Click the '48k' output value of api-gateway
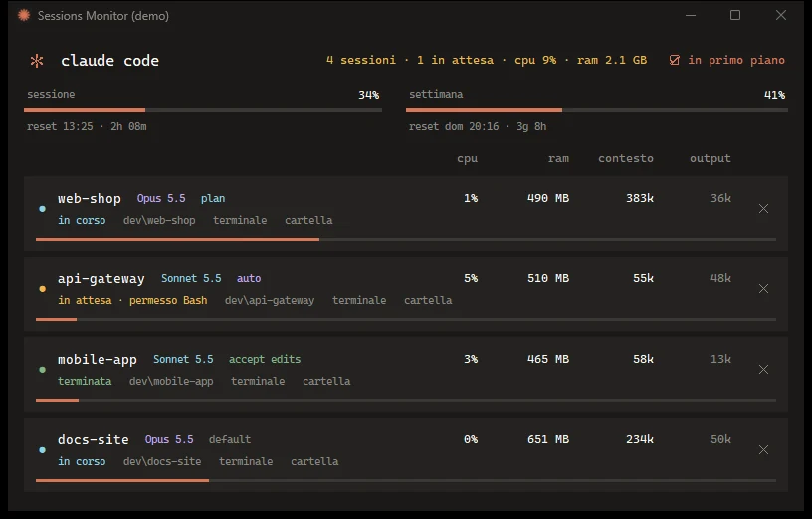 (x=720, y=279)
